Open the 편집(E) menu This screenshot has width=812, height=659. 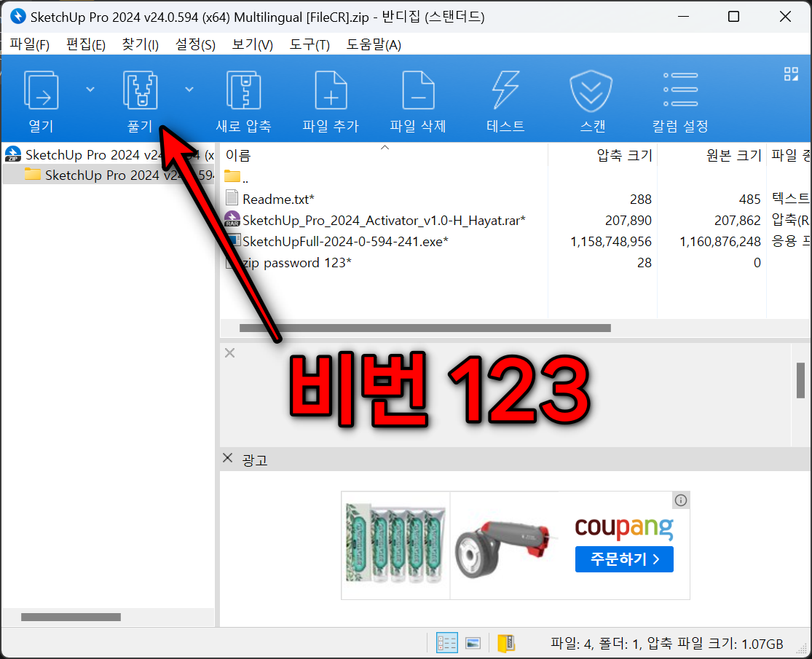point(86,45)
